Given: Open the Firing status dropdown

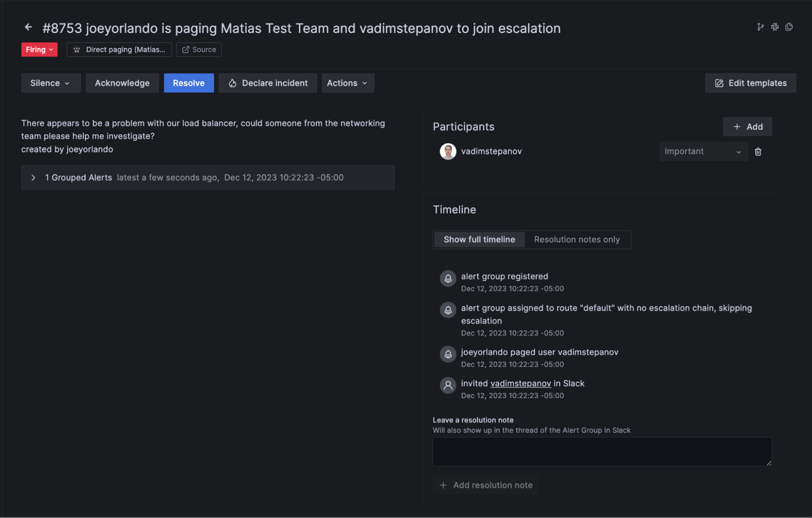Looking at the screenshot, I should click(39, 50).
